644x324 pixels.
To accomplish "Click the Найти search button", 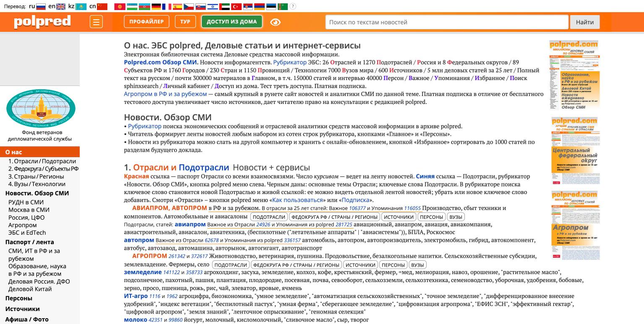I will (585, 22).
